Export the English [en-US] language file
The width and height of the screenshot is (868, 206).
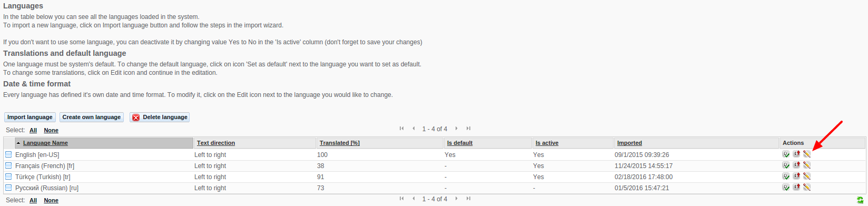796,154
